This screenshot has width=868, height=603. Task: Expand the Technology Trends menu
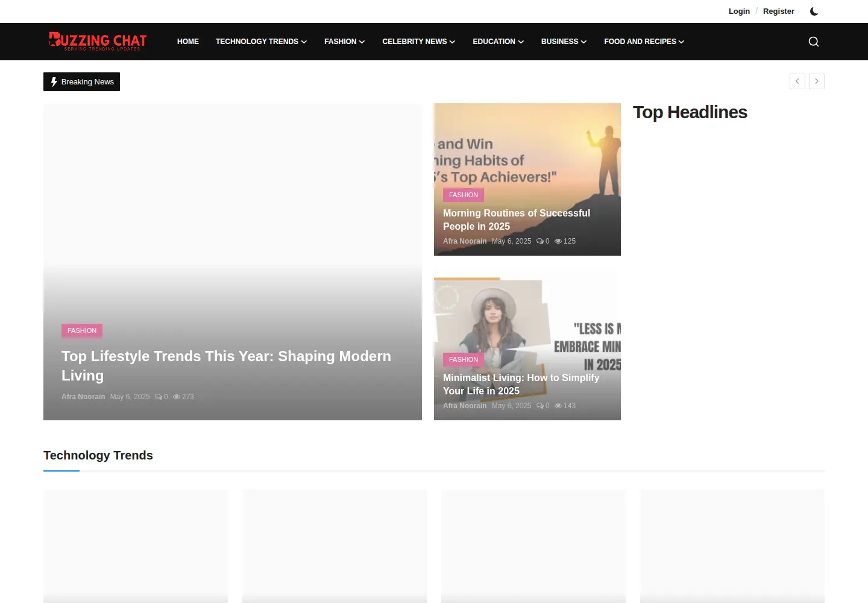coord(262,42)
